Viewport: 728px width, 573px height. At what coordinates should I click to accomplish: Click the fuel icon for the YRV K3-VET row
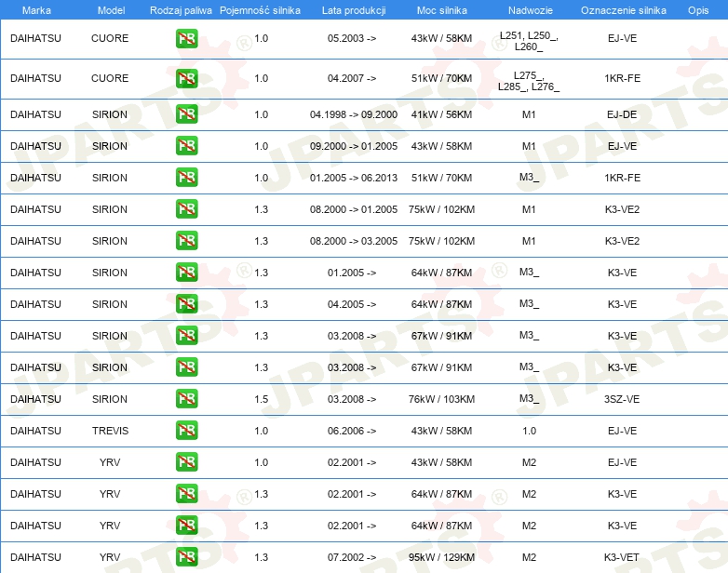pos(186,557)
